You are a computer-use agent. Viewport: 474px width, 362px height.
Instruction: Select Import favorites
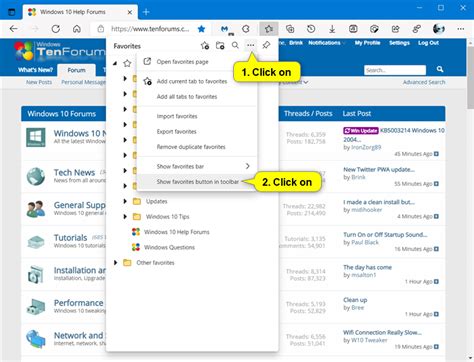[197, 116]
